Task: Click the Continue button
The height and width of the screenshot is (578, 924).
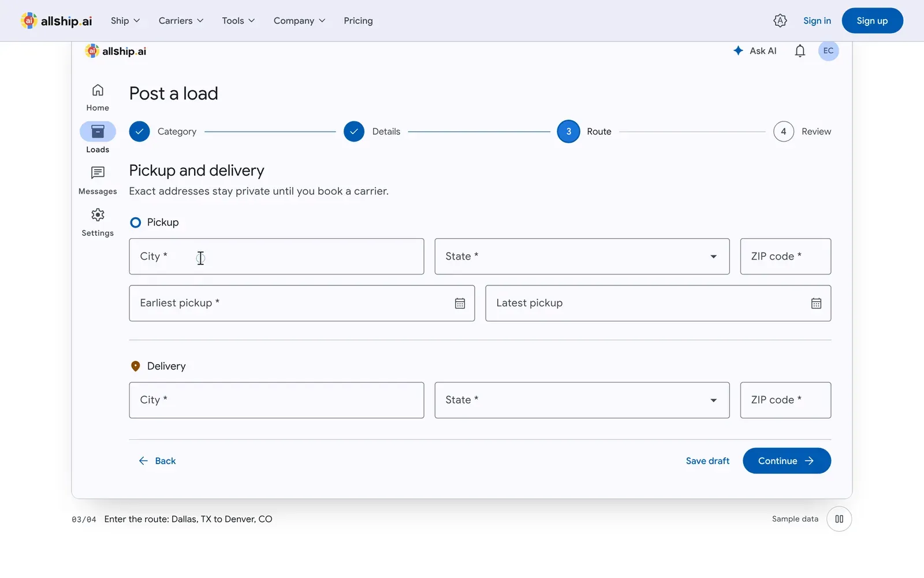Action: pos(787,461)
